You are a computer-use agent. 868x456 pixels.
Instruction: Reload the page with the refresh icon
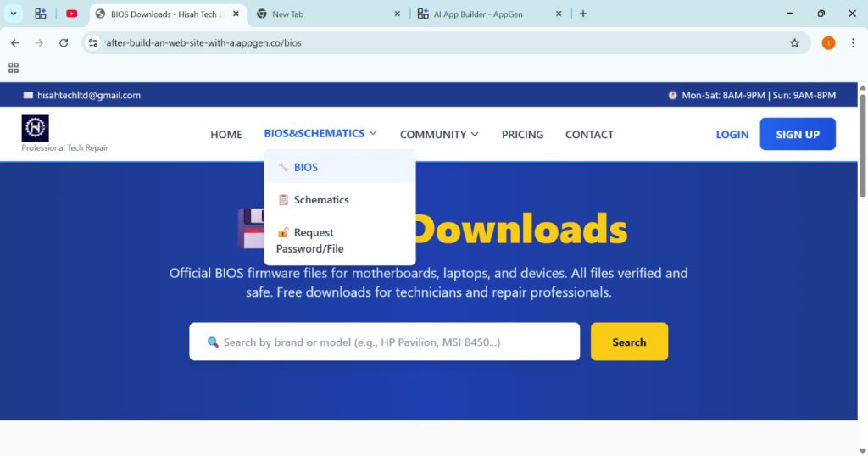(64, 42)
